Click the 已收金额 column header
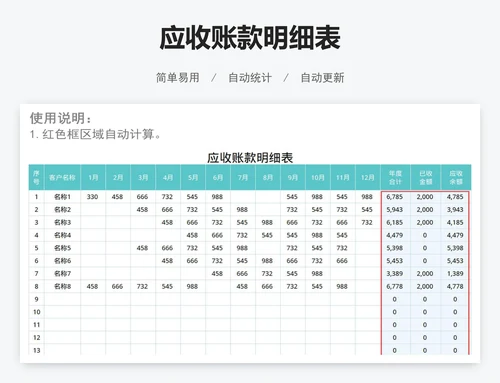This screenshot has height=383, width=500. tap(426, 177)
